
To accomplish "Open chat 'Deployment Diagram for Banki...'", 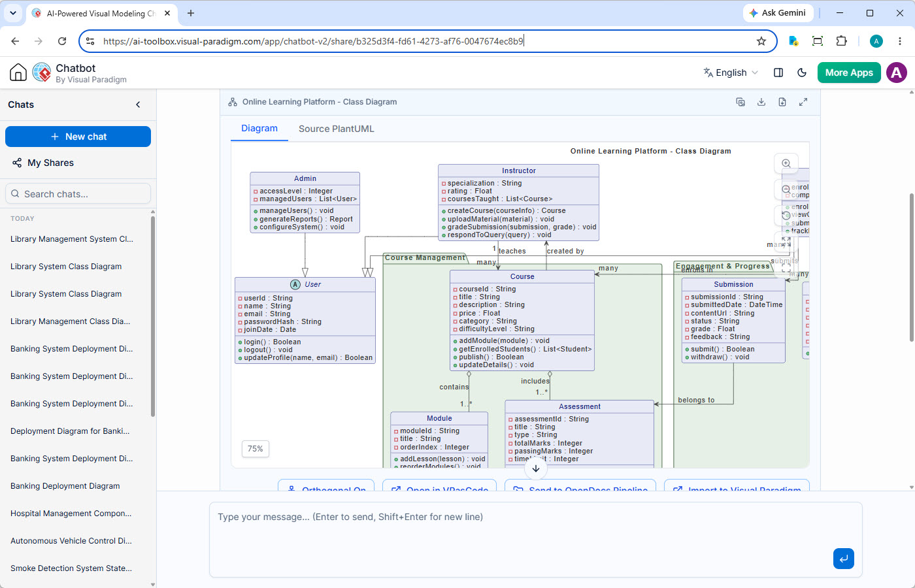I will (x=71, y=431).
